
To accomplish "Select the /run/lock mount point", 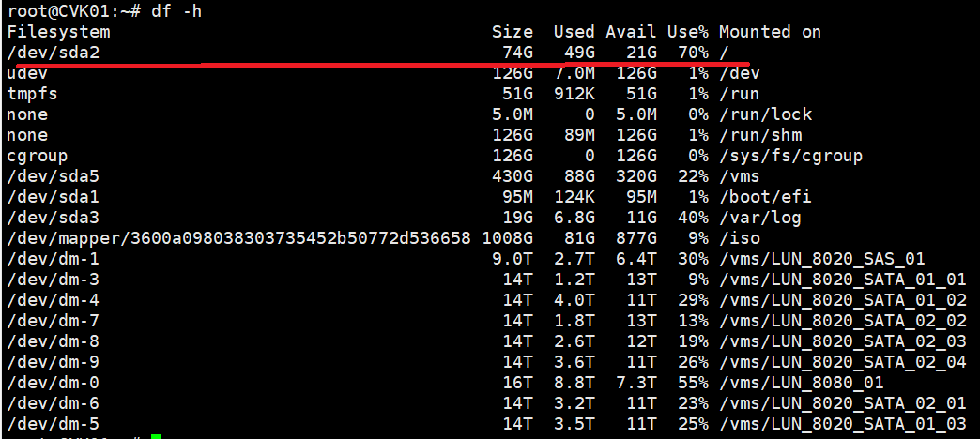I will click(x=765, y=114).
